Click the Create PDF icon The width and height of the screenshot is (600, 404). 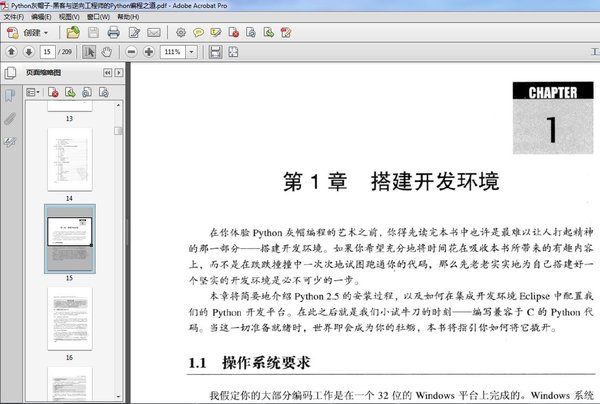pyautogui.click(x=12, y=33)
